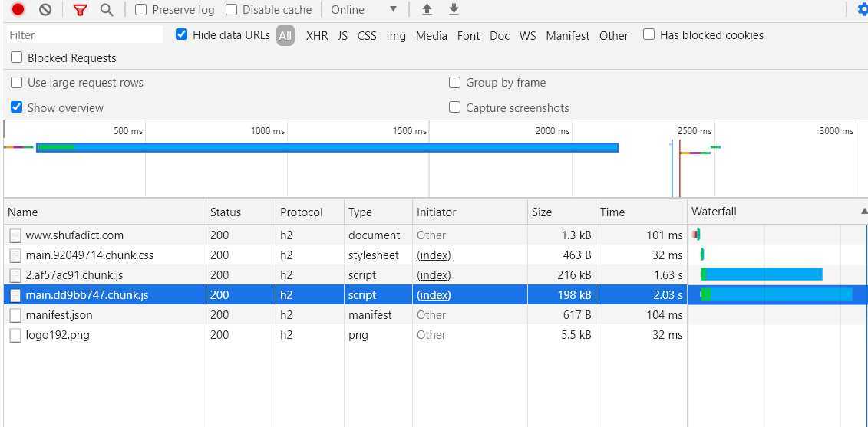Viewport: 868px width, 427px height.
Task: Click file icon beside www.shufadict.com
Action: [15, 235]
